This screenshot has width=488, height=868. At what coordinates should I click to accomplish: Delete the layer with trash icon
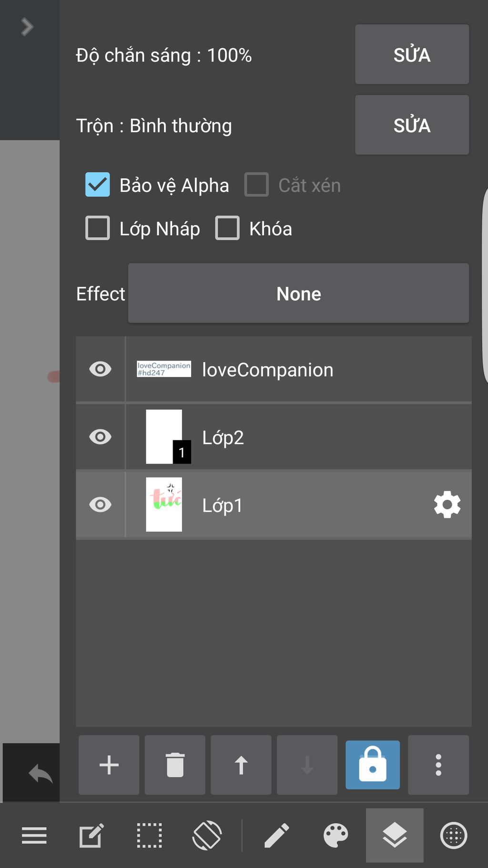pos(175,765)
